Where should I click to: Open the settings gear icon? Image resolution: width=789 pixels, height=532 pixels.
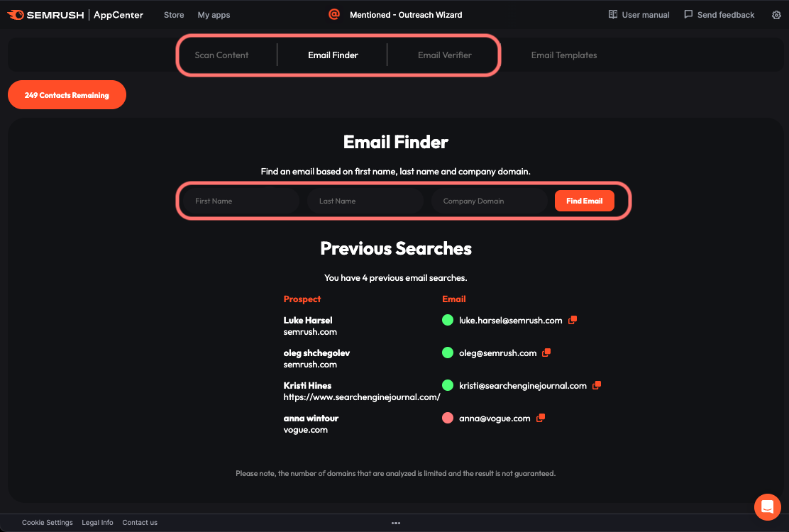coord(776,15)
